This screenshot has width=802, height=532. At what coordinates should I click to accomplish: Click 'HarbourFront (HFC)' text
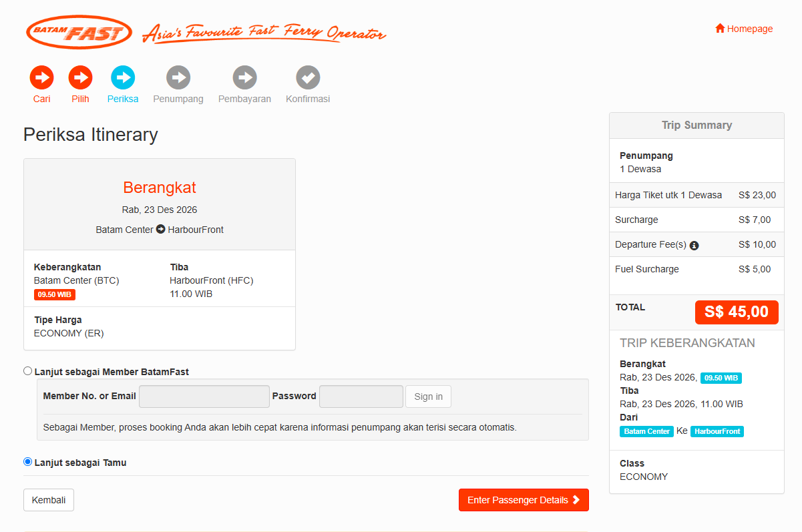[x=212, y=280]
